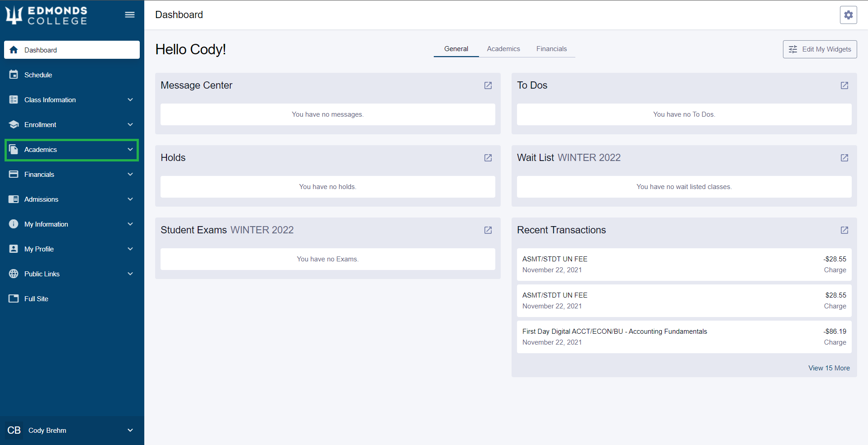Click the My Information info icon

14,224
